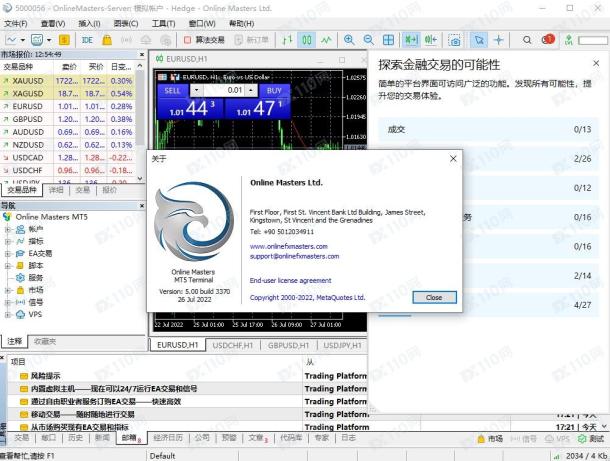Click the SELL button on chart panel
610x461 pixels.
point(172,91)
